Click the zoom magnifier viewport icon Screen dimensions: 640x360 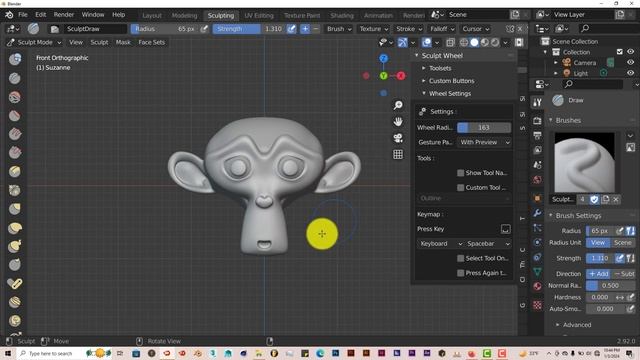tap(398, 105)
